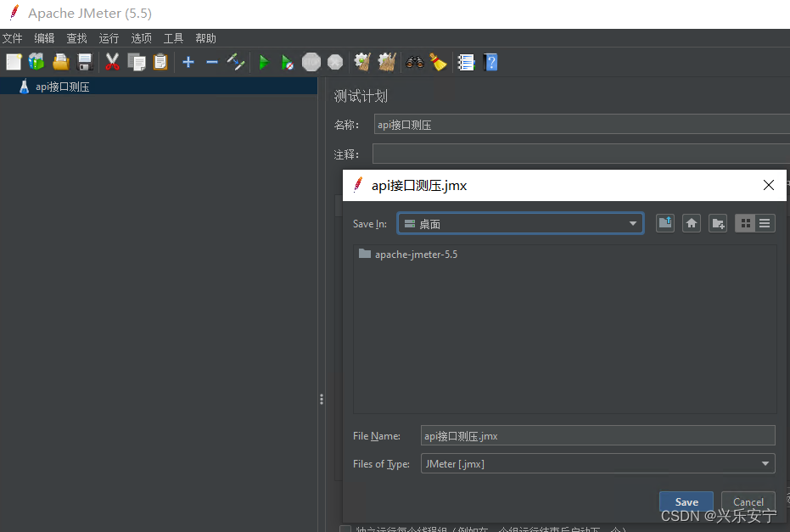
Task: Click the panel divider handle dots
Action: coord(322,400)
